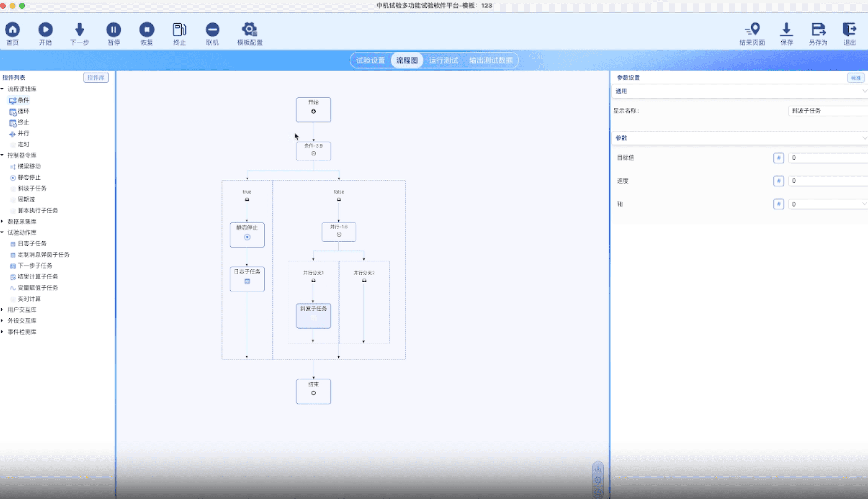Pause the run with 暂停 icon
The image size is (868, 499).
click(114, 30)
